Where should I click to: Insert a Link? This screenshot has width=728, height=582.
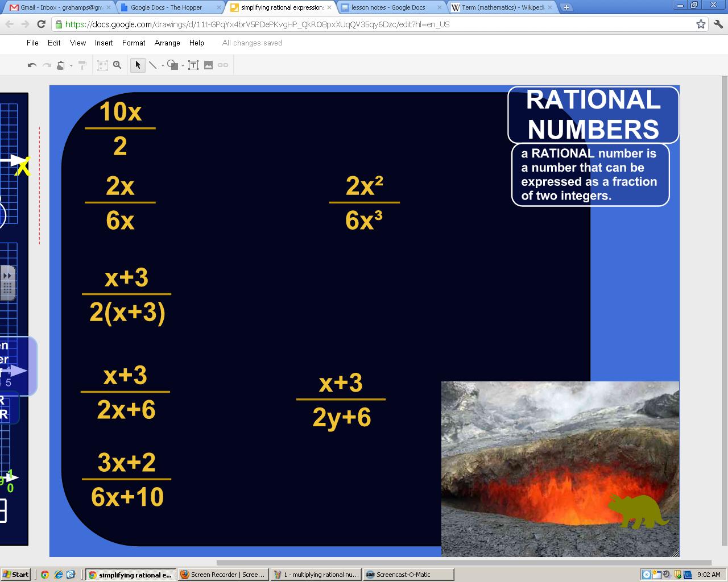[x=222, y=65]
